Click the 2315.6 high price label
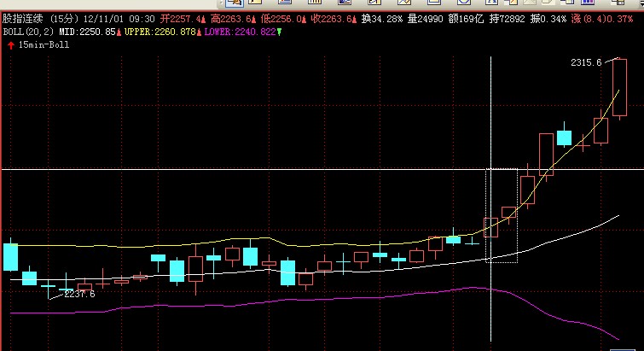Viewport: 644px width, 351px height. tap(586, 62)
